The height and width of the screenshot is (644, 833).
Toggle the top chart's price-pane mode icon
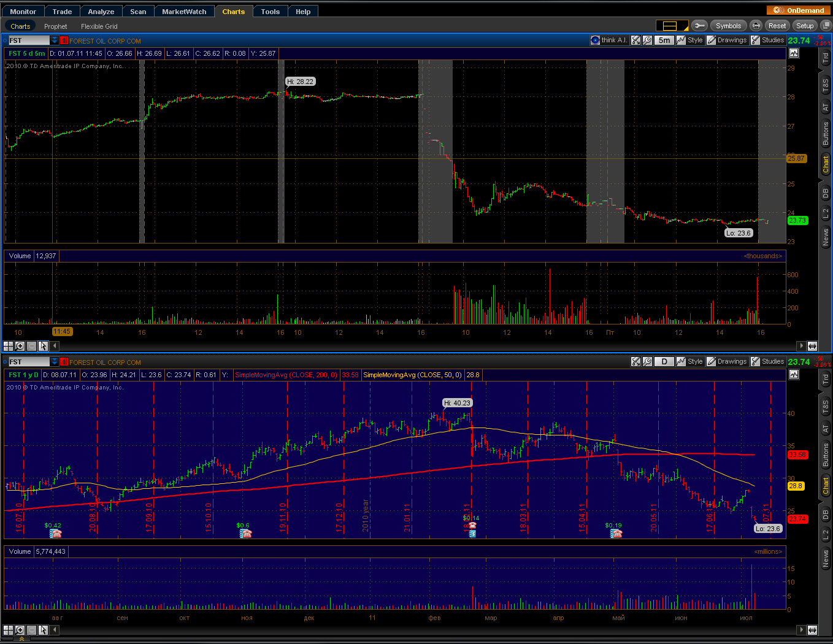[x=794, y=53]
